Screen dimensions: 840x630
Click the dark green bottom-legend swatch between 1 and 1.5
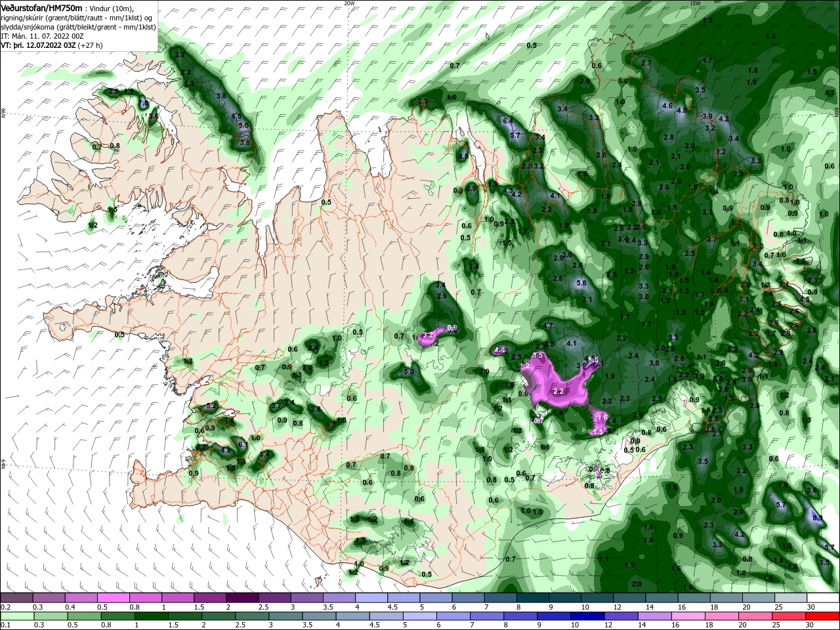pyautogui.click(x=151, y=616)
